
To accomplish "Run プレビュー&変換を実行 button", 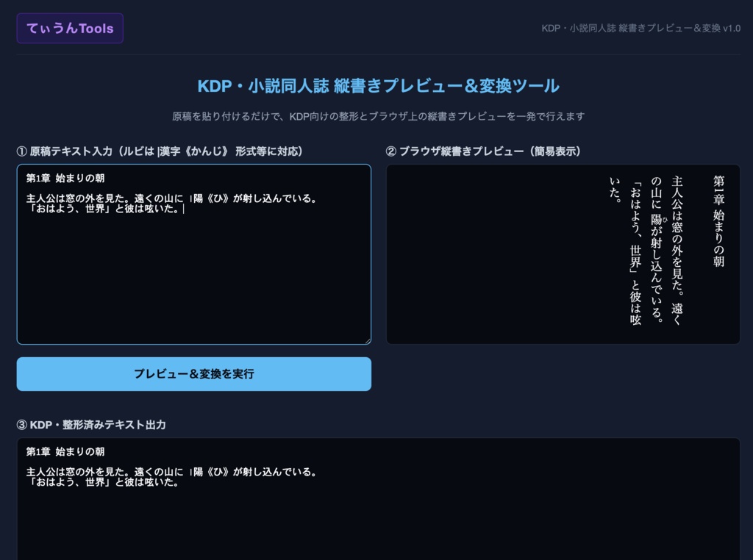I will pyautogui.click(x=194, y=374).
